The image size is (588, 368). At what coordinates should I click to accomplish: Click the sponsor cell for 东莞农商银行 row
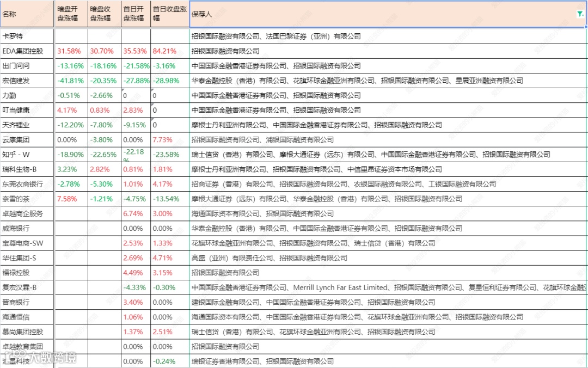[x=388, y=184]
